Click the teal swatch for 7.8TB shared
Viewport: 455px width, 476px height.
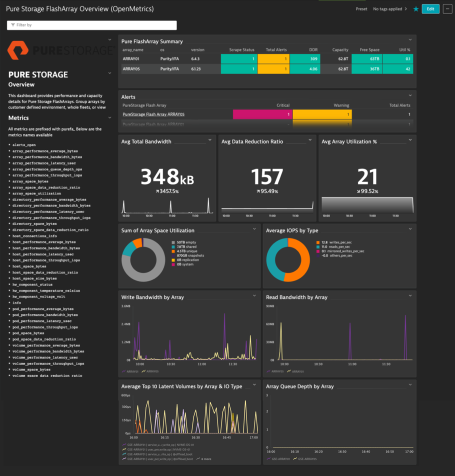(173, 247)
